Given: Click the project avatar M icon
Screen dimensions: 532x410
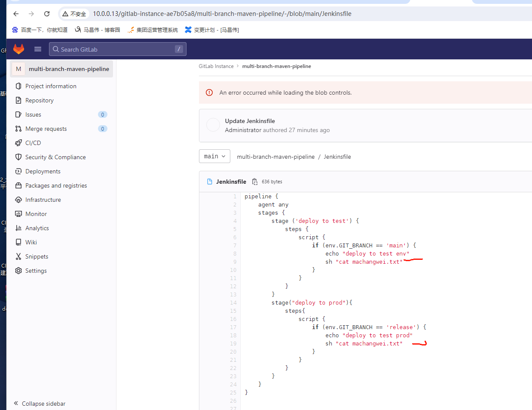Looking at the screenshot, I should [x=18, y=69].
